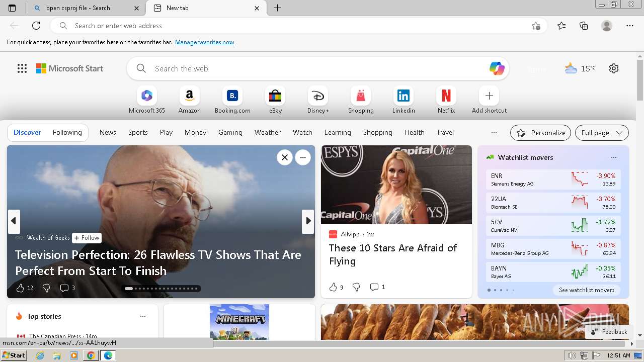The height and width of the screenshot is (362, 644).
Task: Click the weather 15°C widget
Action: pyautogui.click(x=580, y=68)
